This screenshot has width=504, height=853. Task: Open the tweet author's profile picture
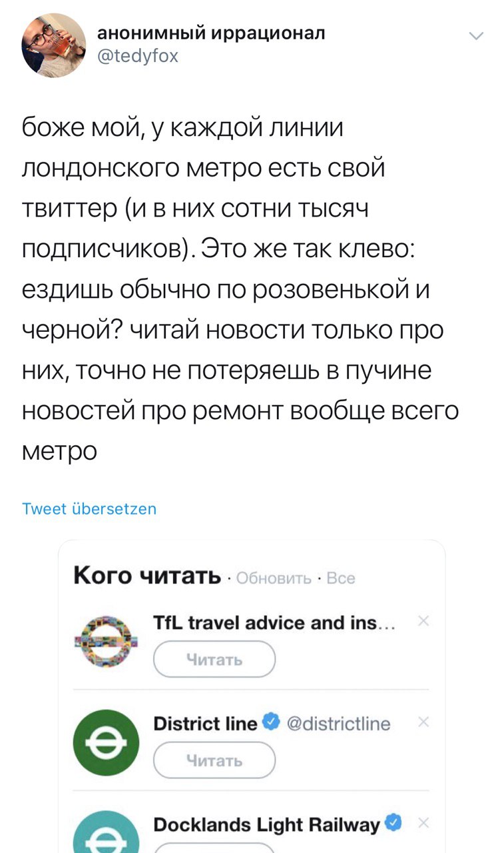54,45
